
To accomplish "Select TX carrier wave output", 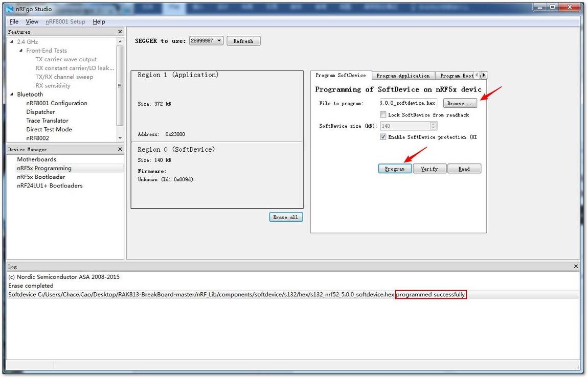I will tap(66, 59).
